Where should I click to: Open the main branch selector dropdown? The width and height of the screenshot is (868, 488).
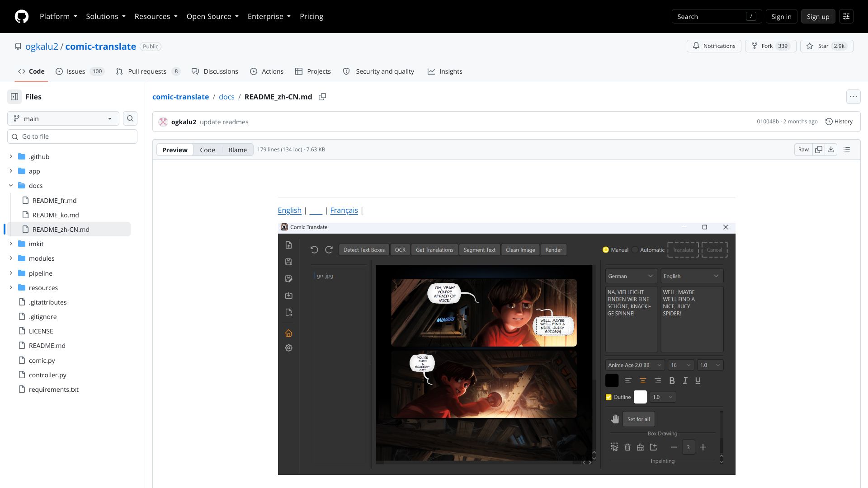click(63, 118)
